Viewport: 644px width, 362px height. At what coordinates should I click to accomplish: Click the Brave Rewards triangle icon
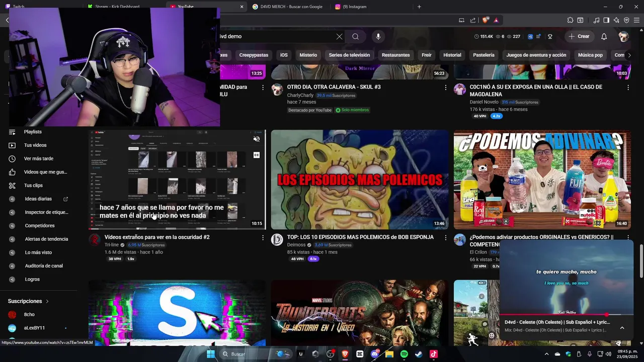point(496,20)
